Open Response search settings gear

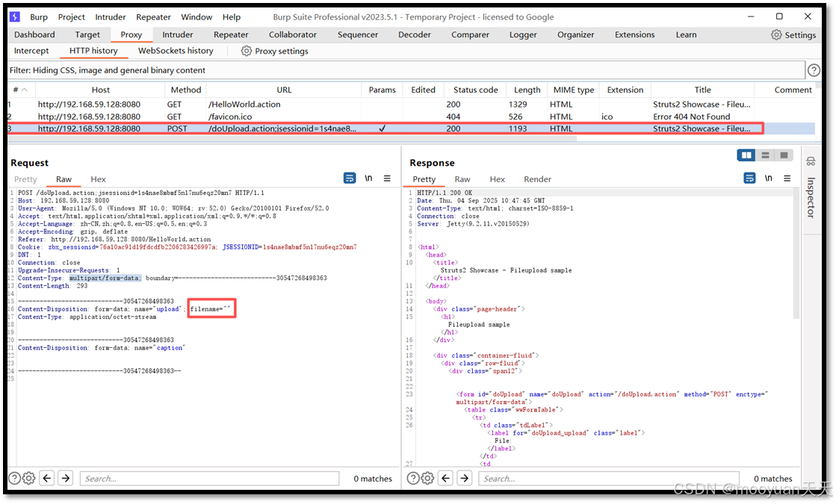(427, 479)
